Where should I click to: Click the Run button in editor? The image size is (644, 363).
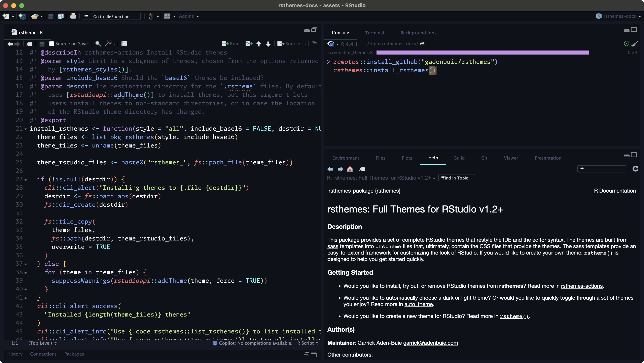[x=230, y=44]
